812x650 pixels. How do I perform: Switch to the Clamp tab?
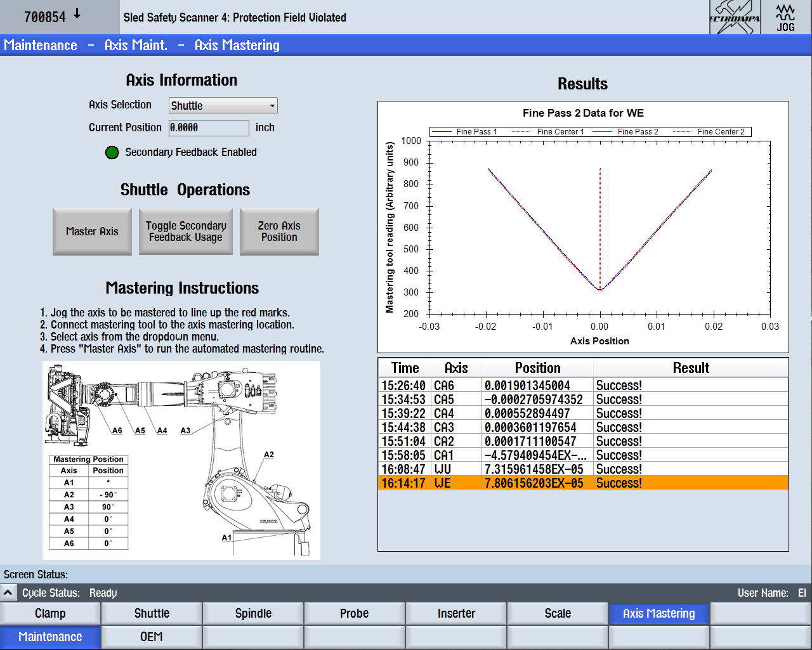pos(50,613)
